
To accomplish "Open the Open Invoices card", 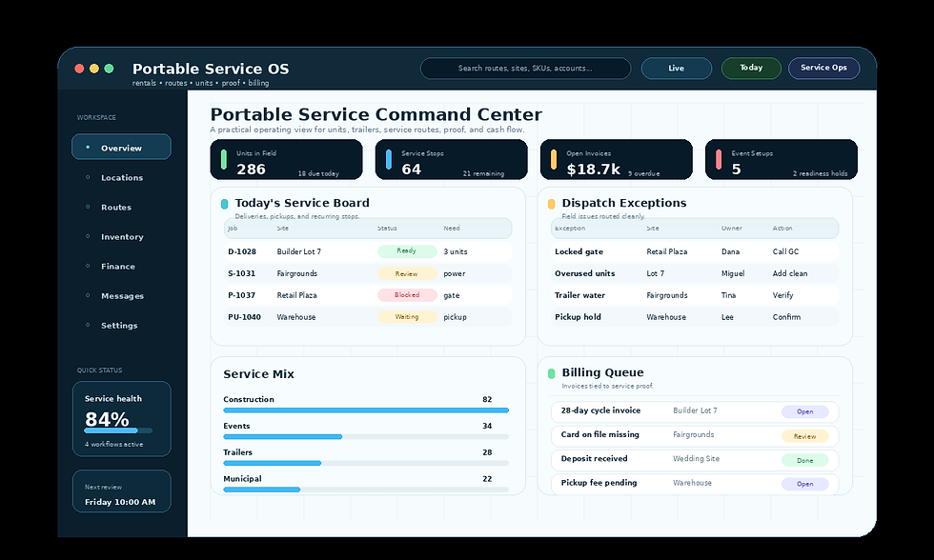I will [x=617, y=159].
